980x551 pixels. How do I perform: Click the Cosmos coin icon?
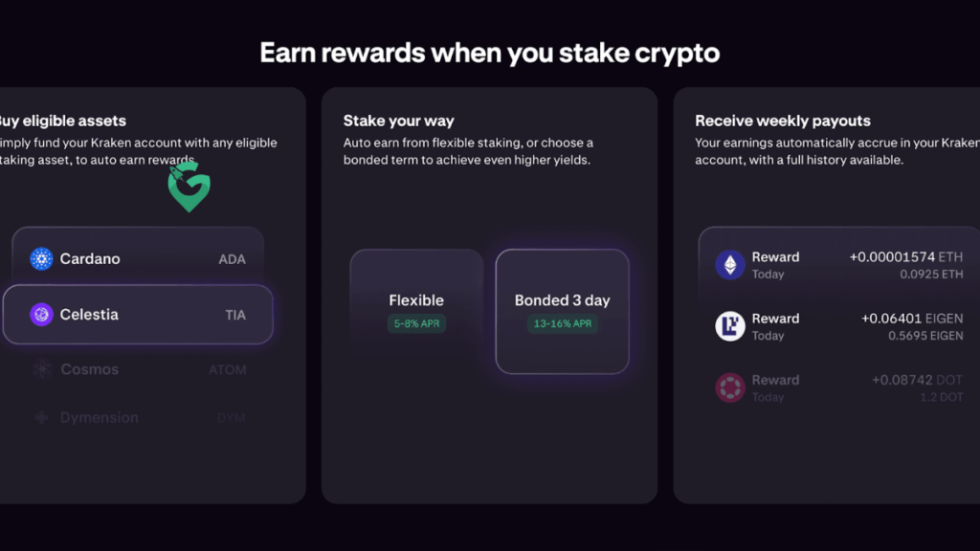[x=41, y=369]
